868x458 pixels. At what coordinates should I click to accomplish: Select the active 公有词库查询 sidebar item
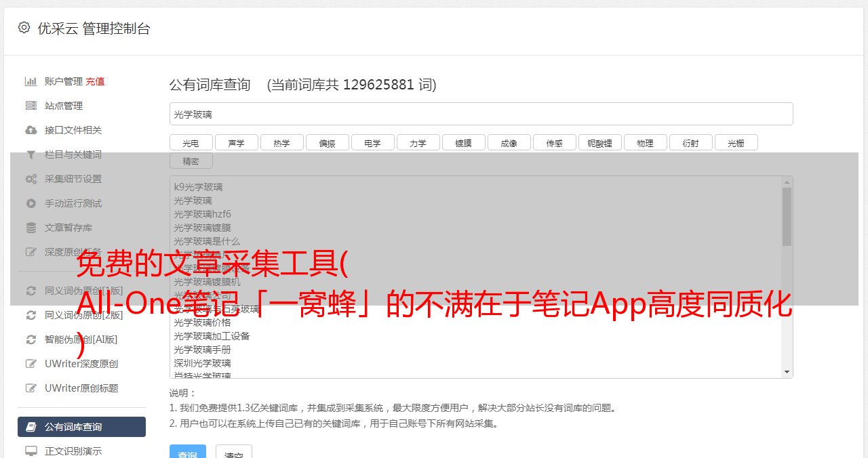pos(81,427)
